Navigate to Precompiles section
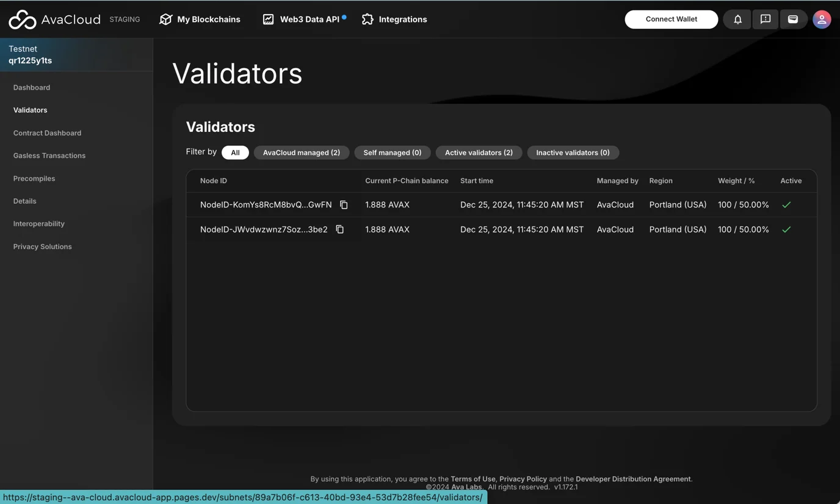Viewport: 840px width, 504px height. point(34,179)
